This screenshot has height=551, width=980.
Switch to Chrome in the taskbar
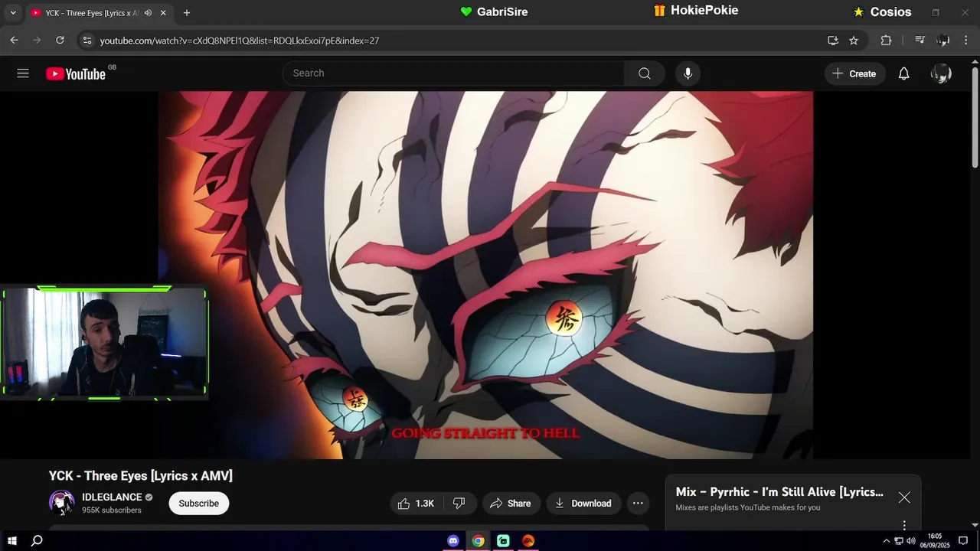pyautogui.click(x=478, y=540)
